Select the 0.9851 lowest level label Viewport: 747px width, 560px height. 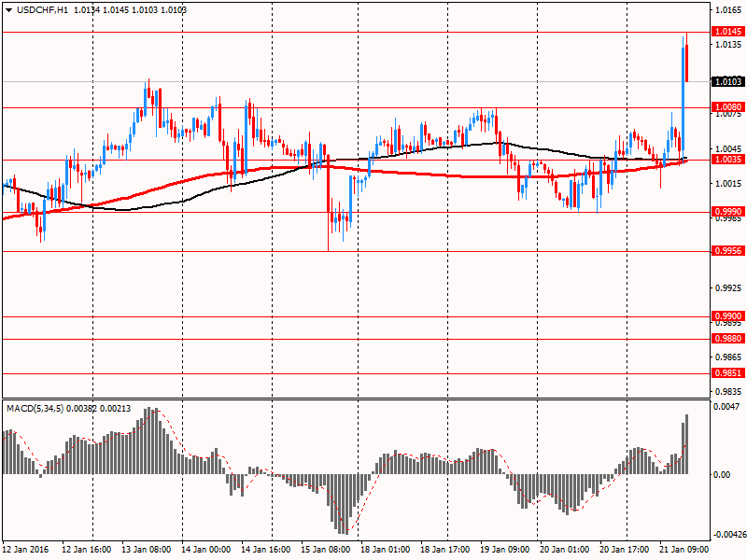726,373
